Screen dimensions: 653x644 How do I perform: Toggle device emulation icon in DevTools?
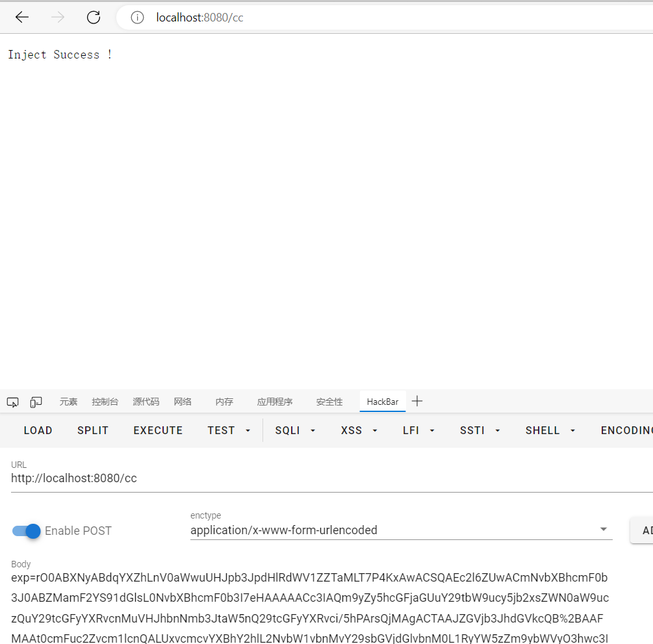(36, 402)
